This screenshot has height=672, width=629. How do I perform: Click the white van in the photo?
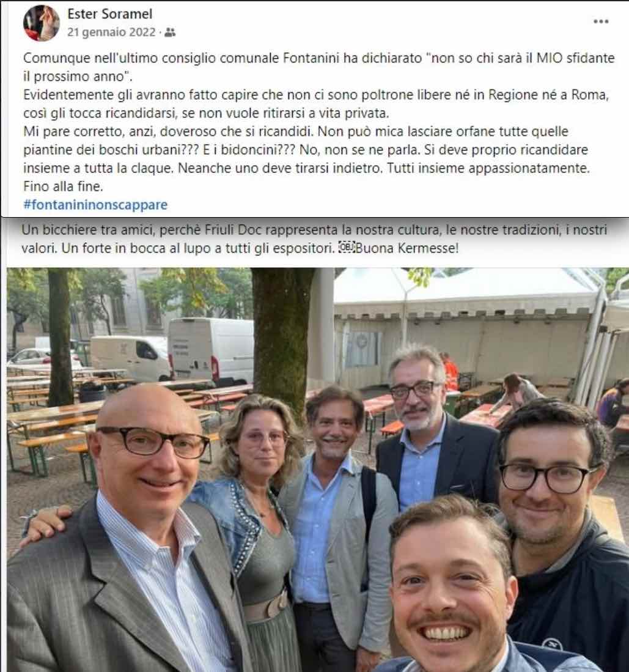(x=212, y=349)
